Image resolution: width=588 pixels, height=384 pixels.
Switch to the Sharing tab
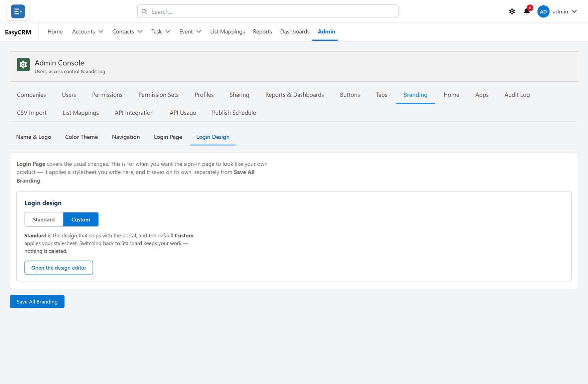point(239,95)
